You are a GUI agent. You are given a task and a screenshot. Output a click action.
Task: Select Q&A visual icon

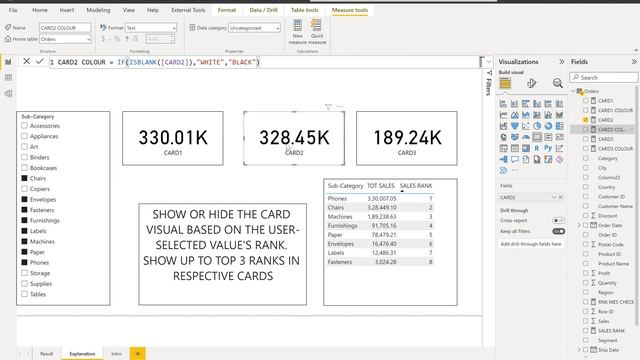[x=515, y=159]
